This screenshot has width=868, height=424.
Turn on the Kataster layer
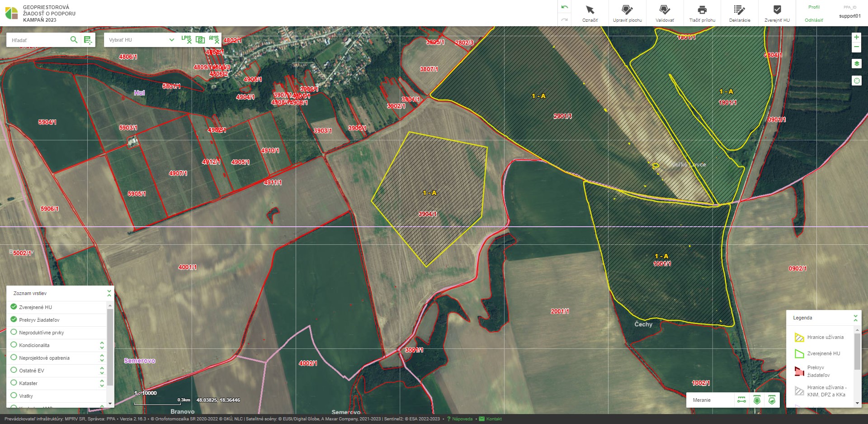14,383
